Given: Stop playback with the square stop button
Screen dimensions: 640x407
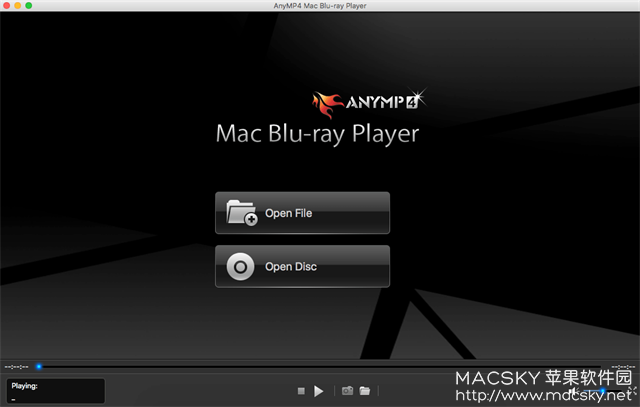Looking at the screenshot, I should point(301,391).
